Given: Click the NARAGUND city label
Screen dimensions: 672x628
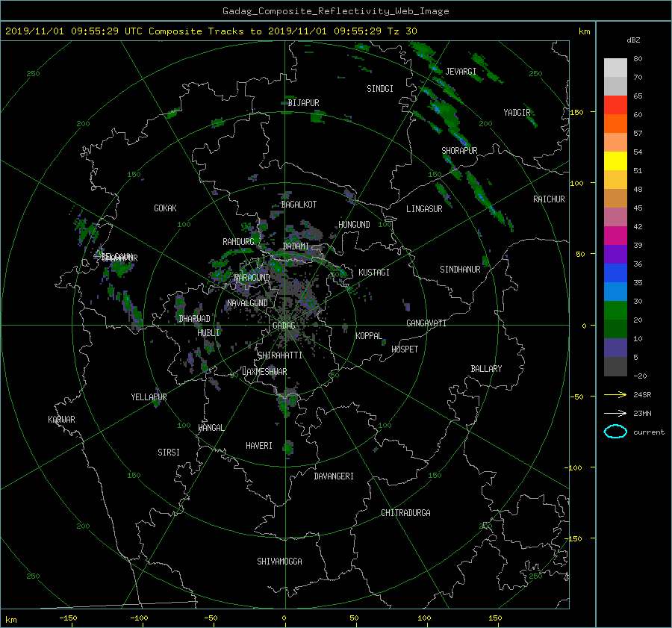Looking at the screenshot, I should coord(252,278).
